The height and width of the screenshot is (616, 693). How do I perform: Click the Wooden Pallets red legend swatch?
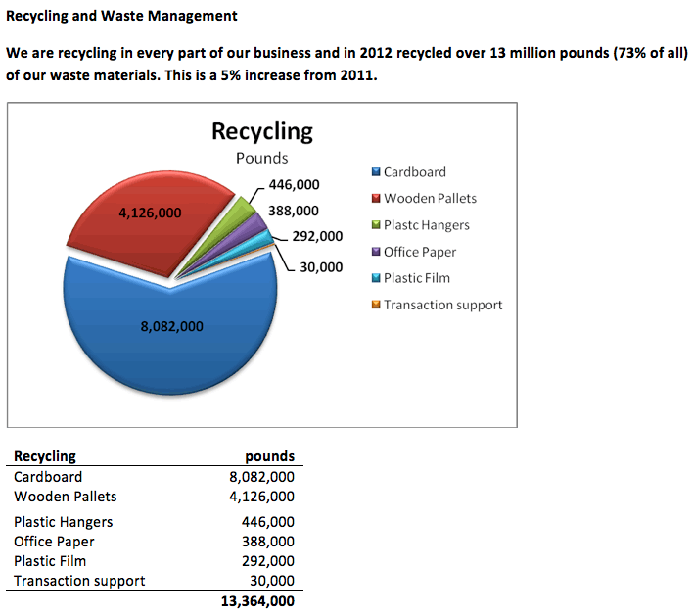pos(376,198)
